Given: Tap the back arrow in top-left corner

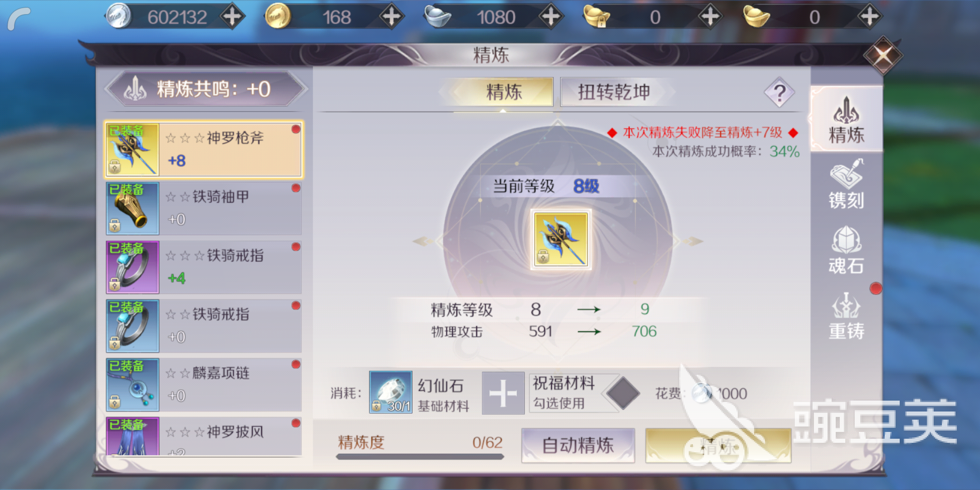Looking at the screenshot, I should (19, 18).
